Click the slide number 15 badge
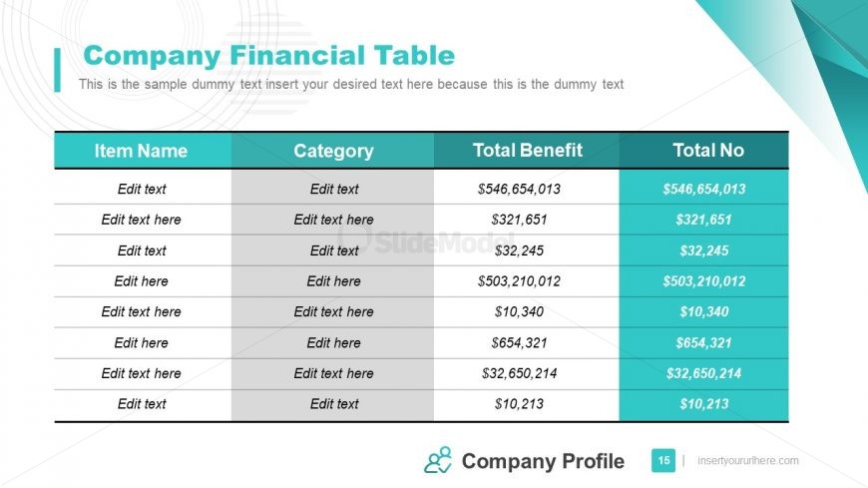The width and height of the screenshot is (868, 488). [x=661, y=460]
